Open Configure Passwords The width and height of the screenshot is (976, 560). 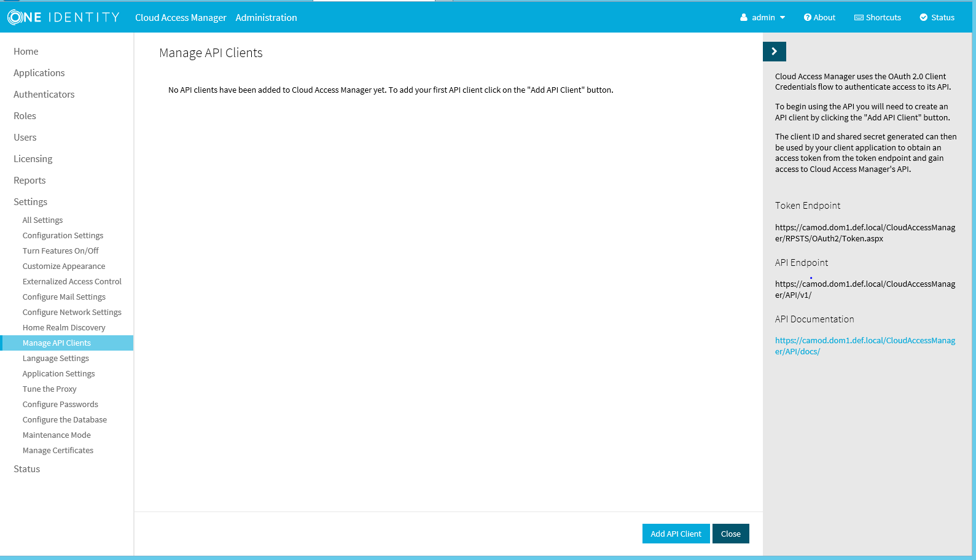tap(60, 405)
